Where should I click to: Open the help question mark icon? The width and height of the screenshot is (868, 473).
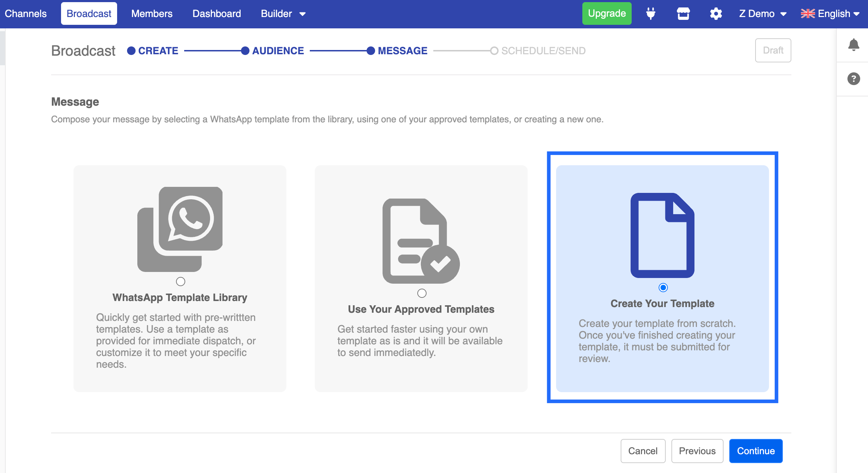[853, 78]
